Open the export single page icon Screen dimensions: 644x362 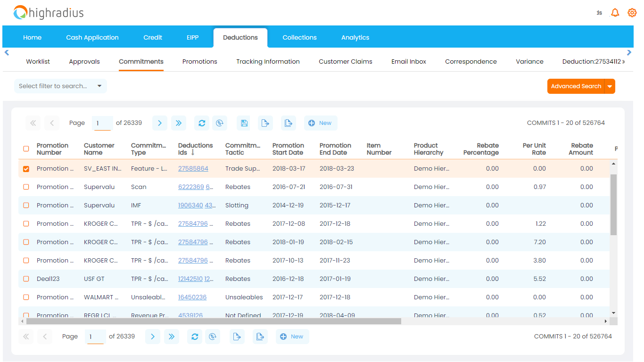point(265,123)
